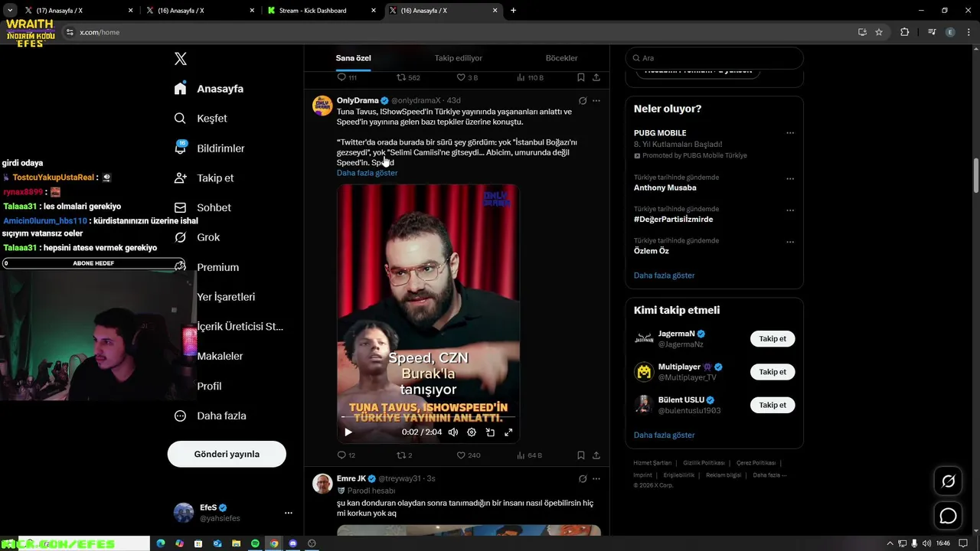Open the Chrome extensions puzzle icon

(x=904, y=32)
